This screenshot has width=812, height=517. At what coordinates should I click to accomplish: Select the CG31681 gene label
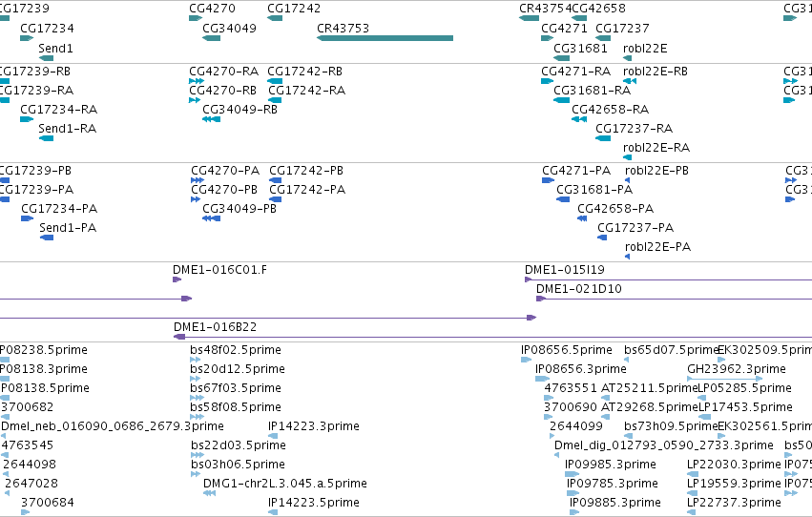(x=580, y=49)
